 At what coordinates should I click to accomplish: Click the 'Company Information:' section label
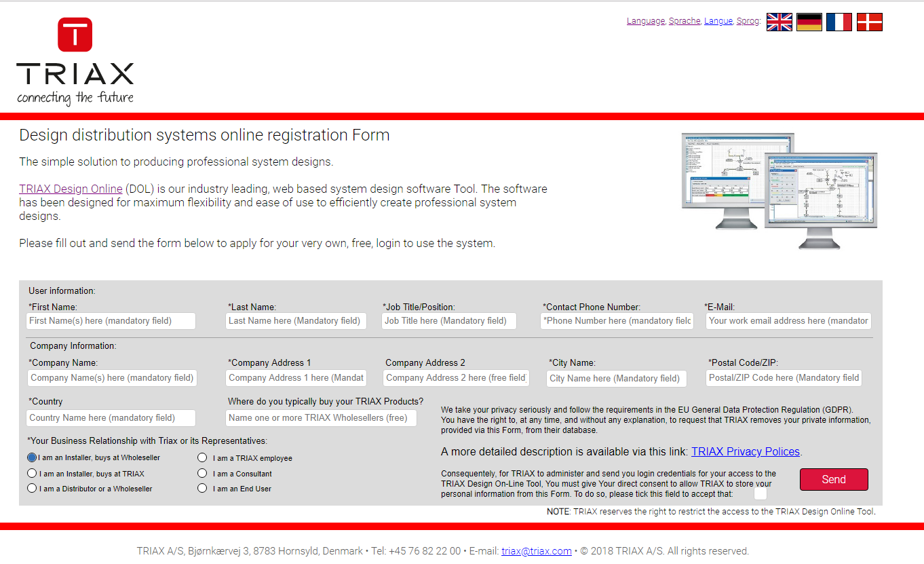[73, 346]
